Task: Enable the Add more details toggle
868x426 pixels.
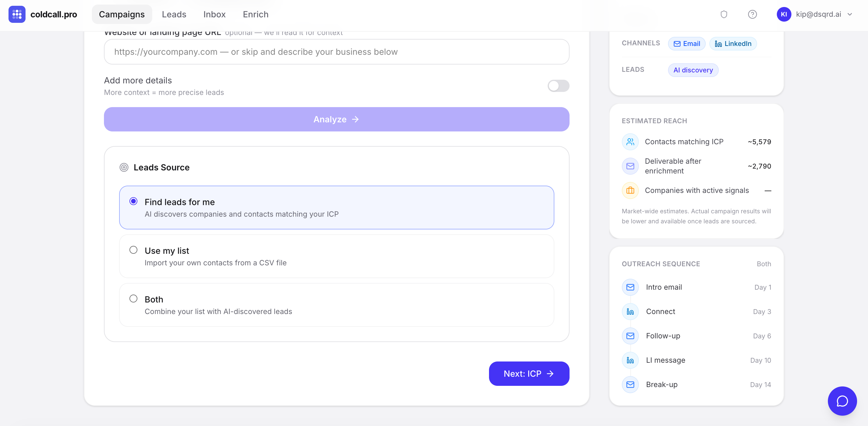Action: pos(558,86)
